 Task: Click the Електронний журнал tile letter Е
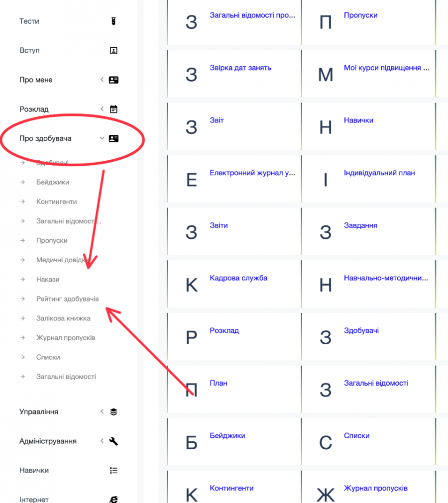click(x=192, y=180)
